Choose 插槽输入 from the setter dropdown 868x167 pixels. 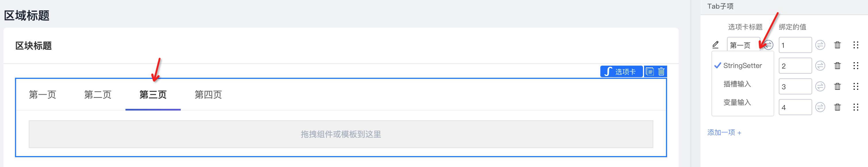pyautogui.click(x=737, y=84)
